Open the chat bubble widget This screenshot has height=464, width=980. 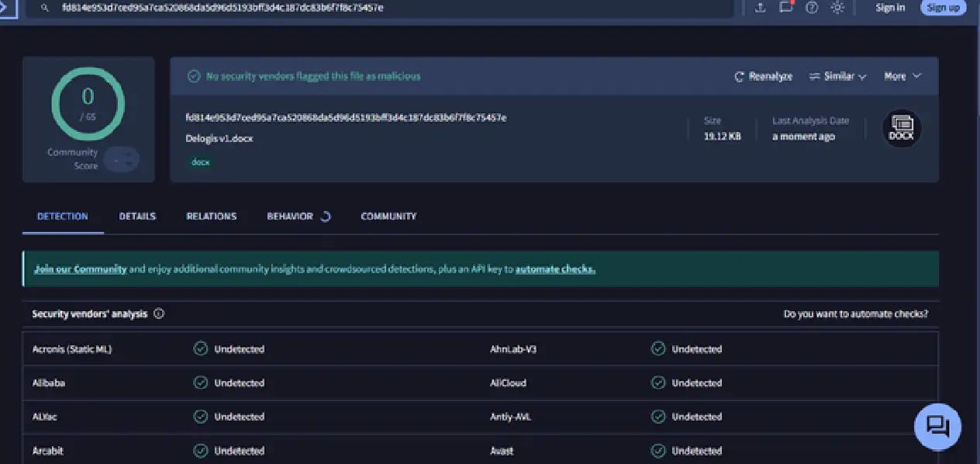[x=937, y=426]
